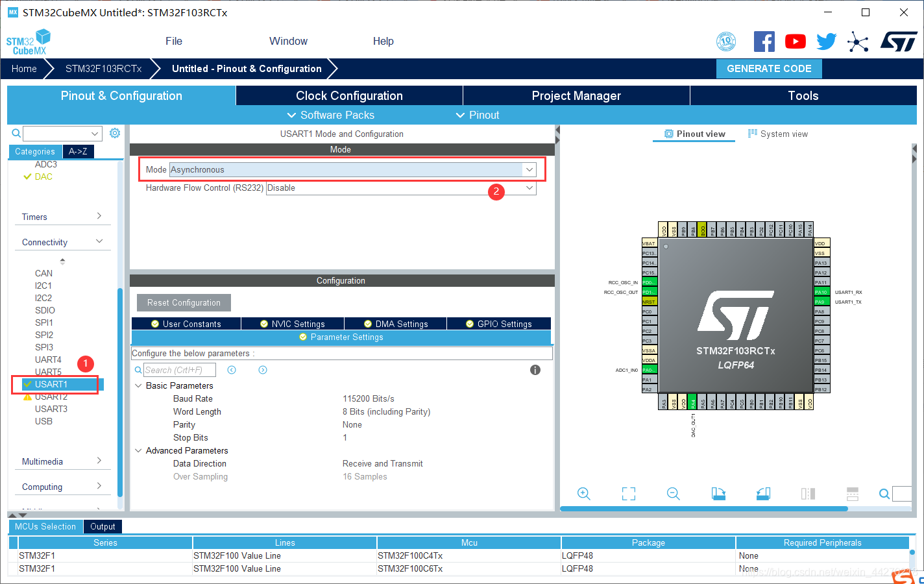Go to Home breadcrumb
The height and width of the screenshot is (584, 924).
pos(24,69)
